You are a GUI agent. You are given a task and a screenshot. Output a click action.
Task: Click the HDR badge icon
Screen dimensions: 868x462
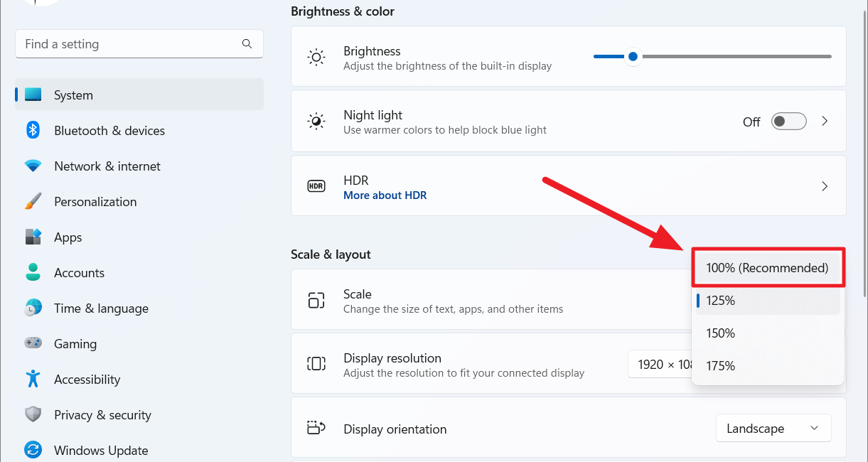(316, 186)
